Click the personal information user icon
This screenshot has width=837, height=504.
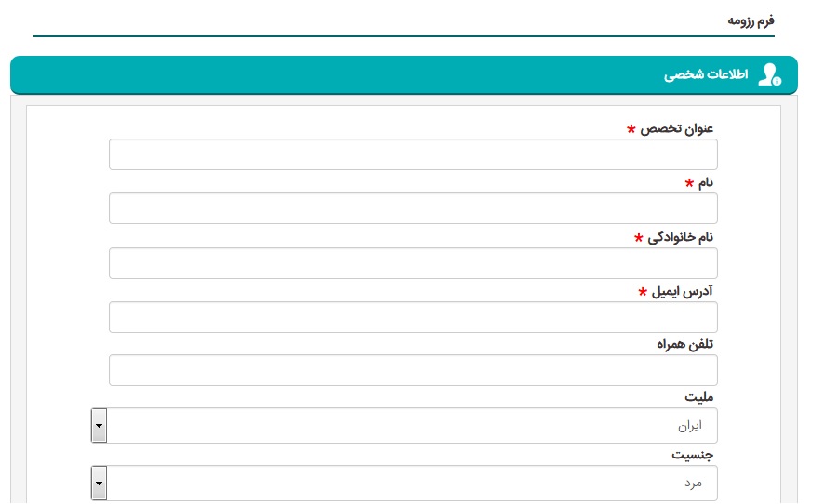coord(770,74)
